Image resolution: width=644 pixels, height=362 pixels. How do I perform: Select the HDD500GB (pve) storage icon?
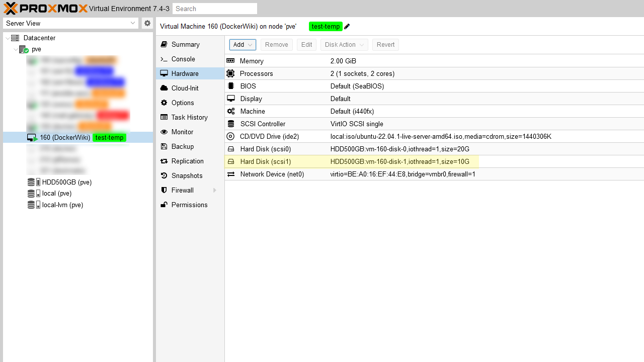click(34, 183)
